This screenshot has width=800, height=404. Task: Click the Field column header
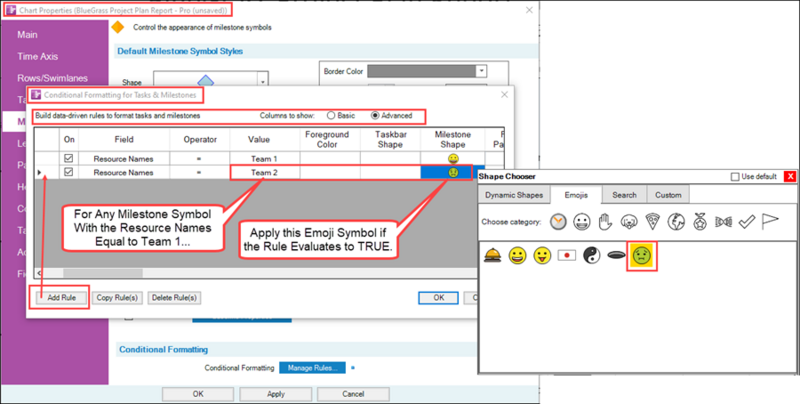click(124, 139)
